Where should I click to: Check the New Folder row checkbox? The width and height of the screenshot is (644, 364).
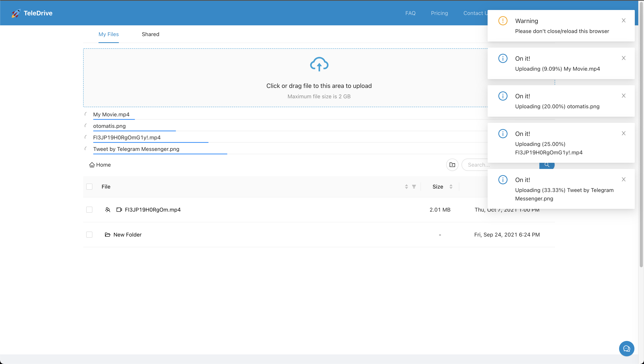click(x=89, y=235)
